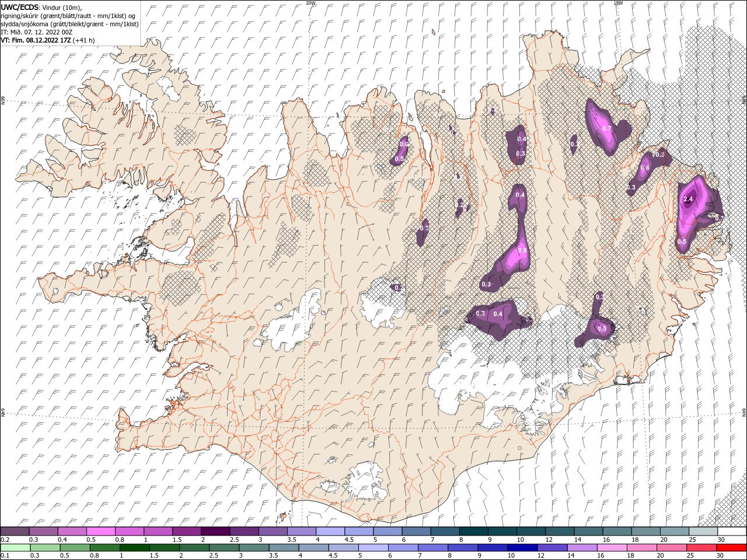Click the 15W longitude label at top

(x=619, y=3)
